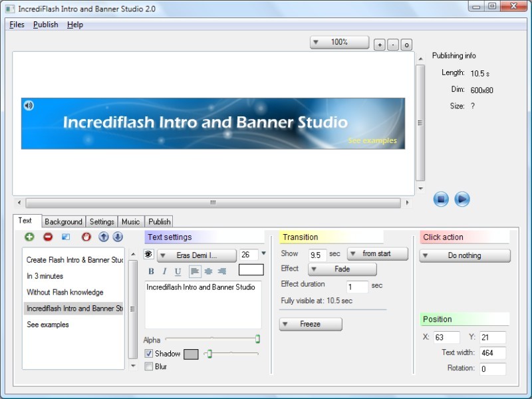Click the banner preview image

(x=213, y=124)
